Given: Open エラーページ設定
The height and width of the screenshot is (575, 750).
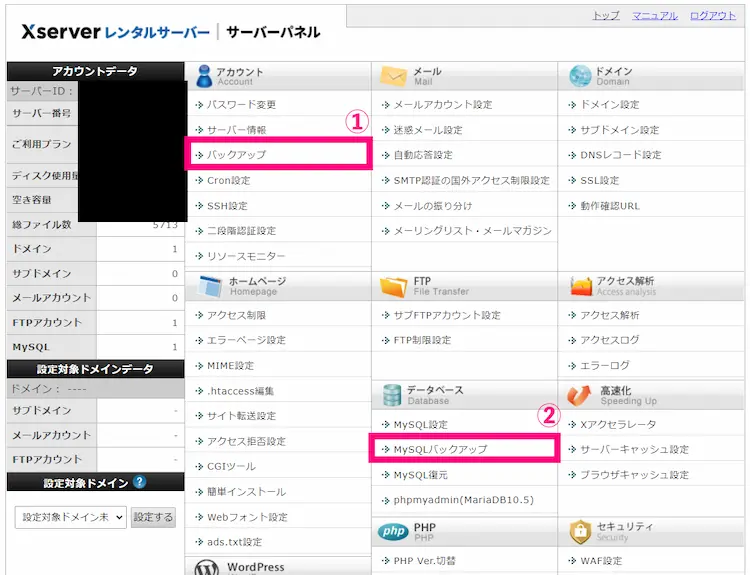Looking at the screenshot, I should coord(246,340).
